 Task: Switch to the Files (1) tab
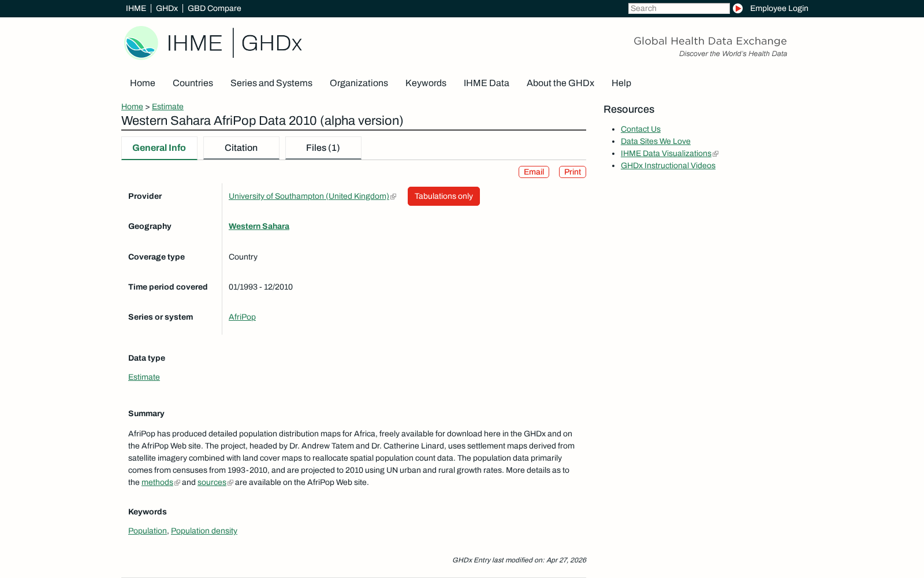(x=323, y=148)
